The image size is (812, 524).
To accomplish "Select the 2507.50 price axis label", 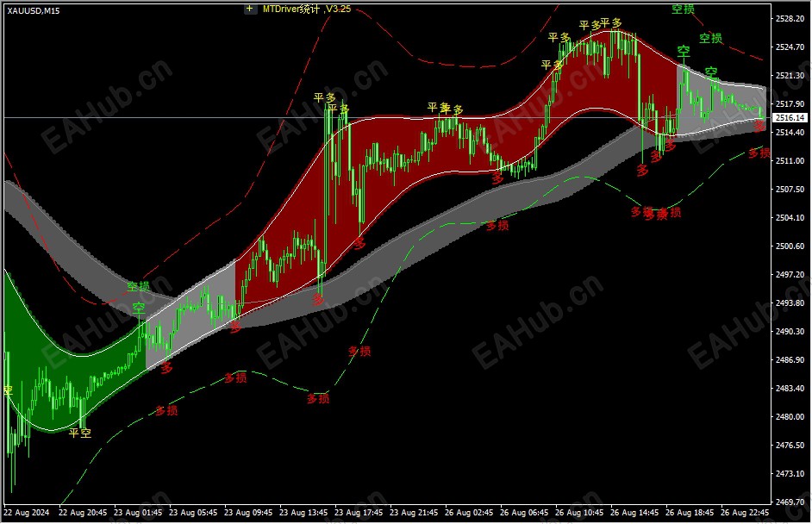I will 790,190.
